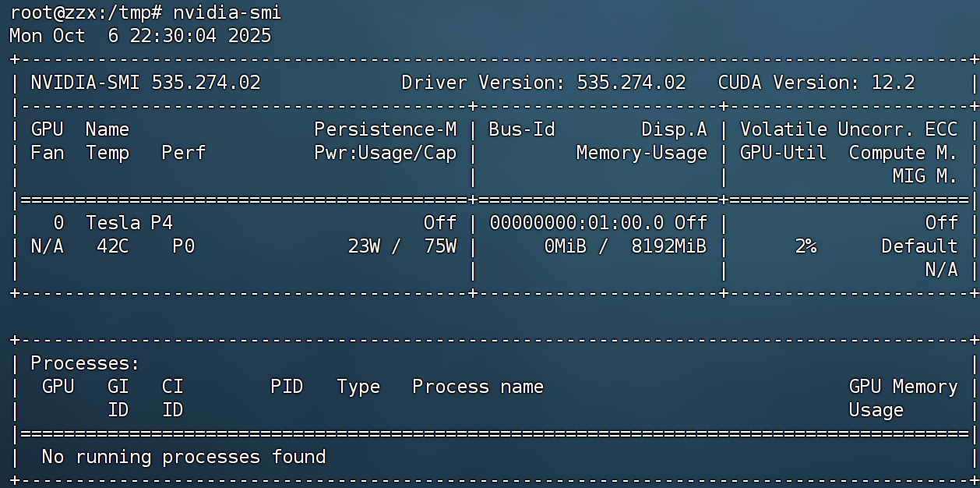Click the 8192MiB total memory value

[x=668, y=246]
